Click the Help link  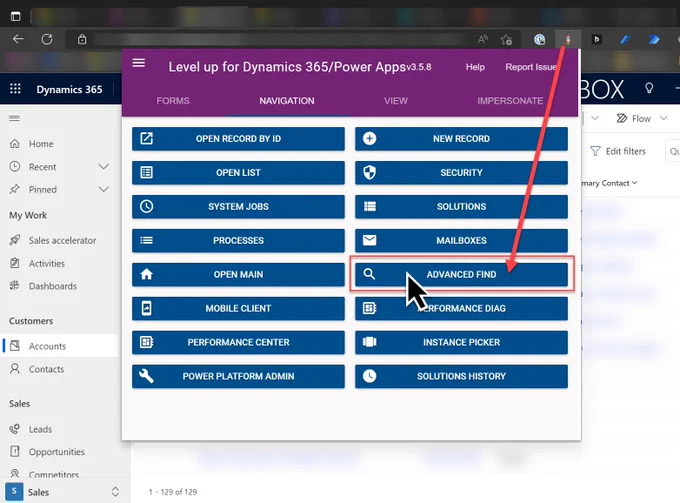pos(475,67)
